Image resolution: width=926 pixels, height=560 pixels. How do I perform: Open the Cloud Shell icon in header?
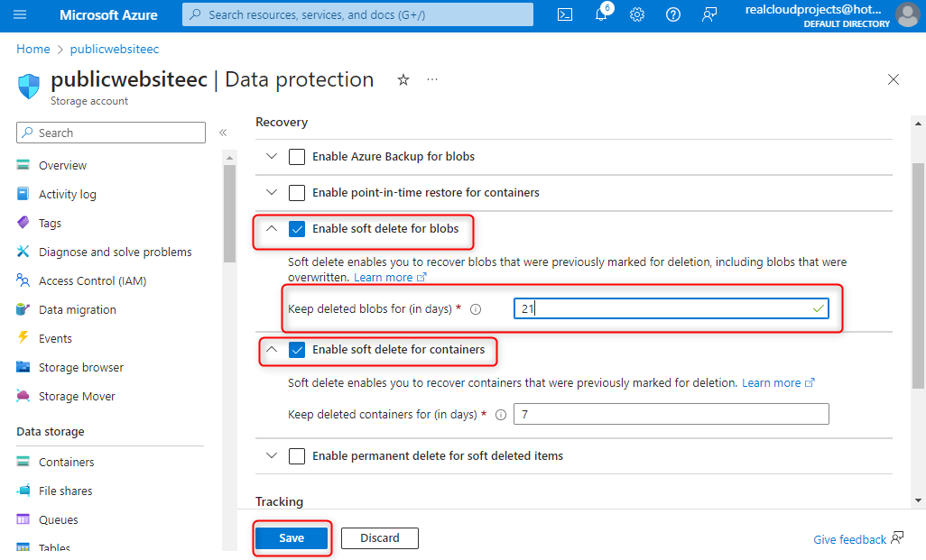click(565, 14)
